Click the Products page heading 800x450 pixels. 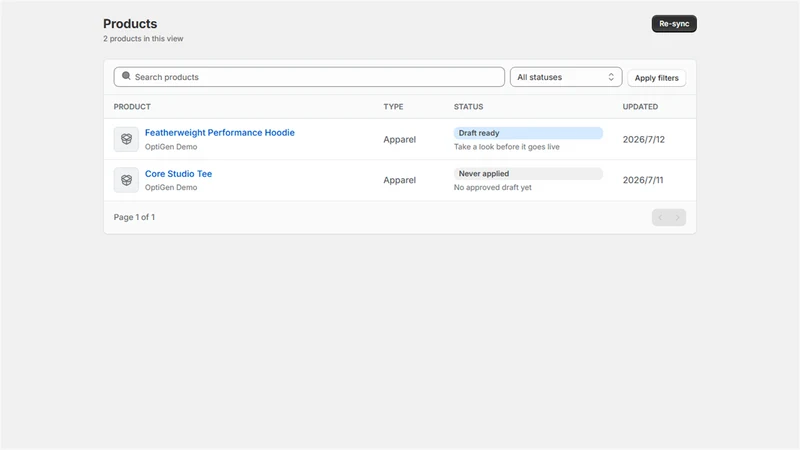(130, 23)
